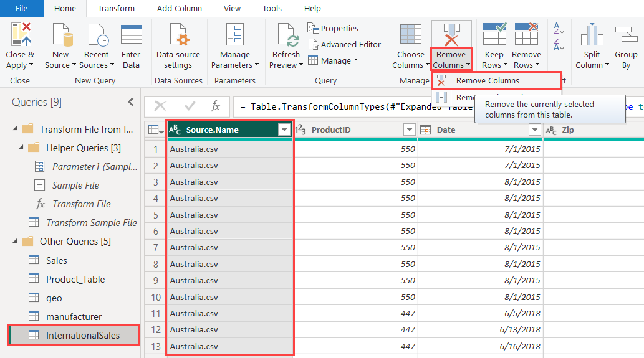This screenshot has height=358, width=644.
Task: Open the Help tab
Action: 312,8
